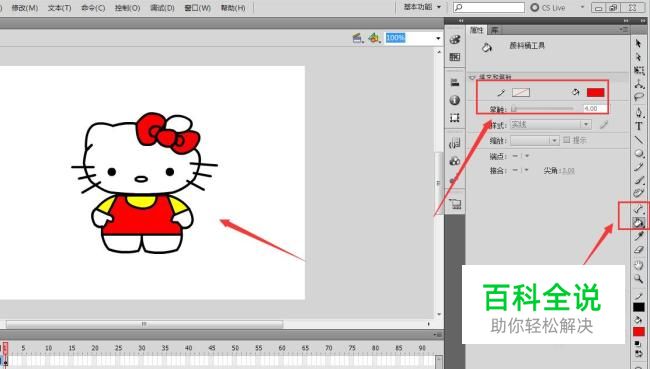Viewport: 650px width, 369px height.
Task: Select the Pen tool
Action: click(639, 112)
